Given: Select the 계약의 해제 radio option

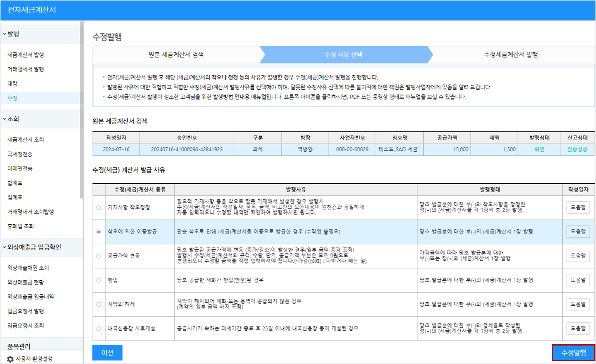Looking at the screenshot, I should point(99,304).
